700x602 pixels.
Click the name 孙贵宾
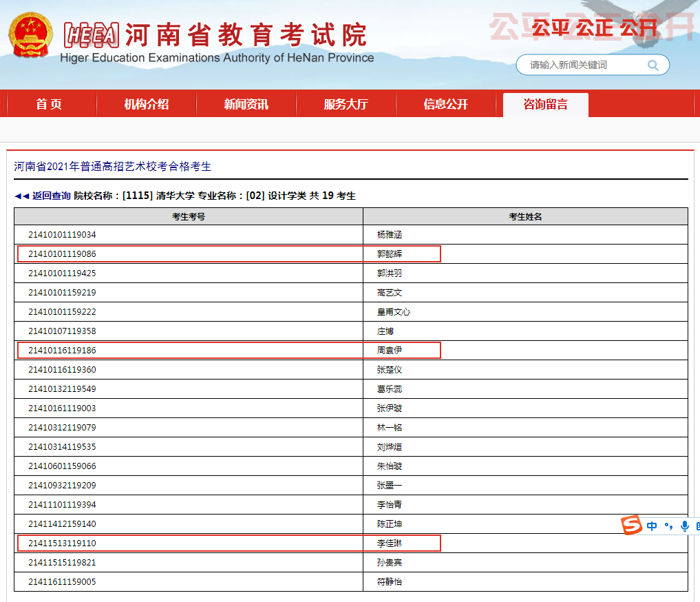tap(390, 562)
